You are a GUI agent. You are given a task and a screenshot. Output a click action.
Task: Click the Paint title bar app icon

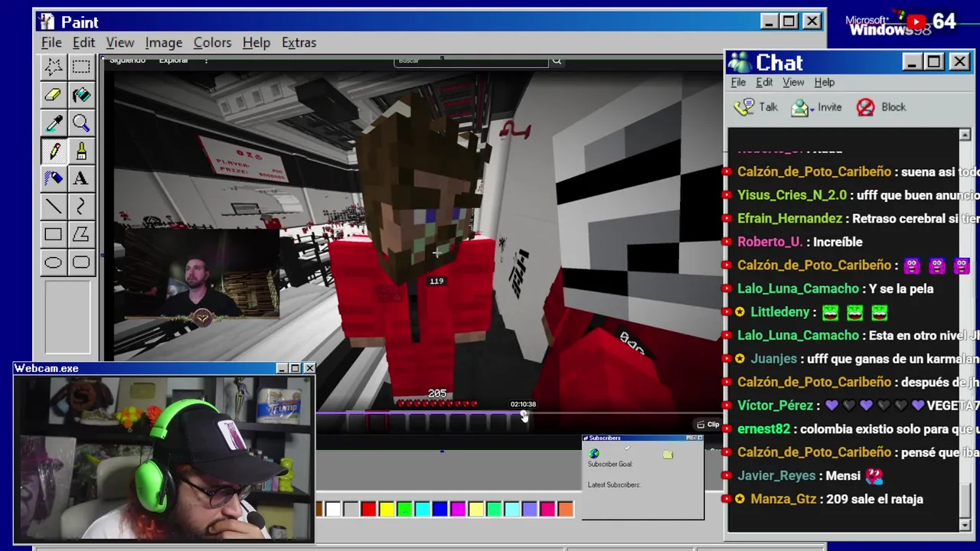pos(47,21)
